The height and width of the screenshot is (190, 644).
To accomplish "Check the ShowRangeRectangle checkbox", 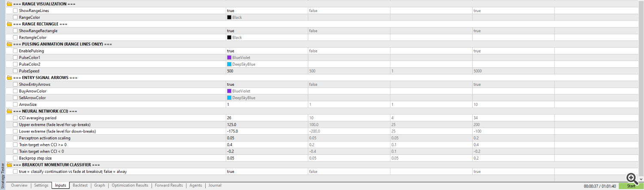I will (15, 31).
